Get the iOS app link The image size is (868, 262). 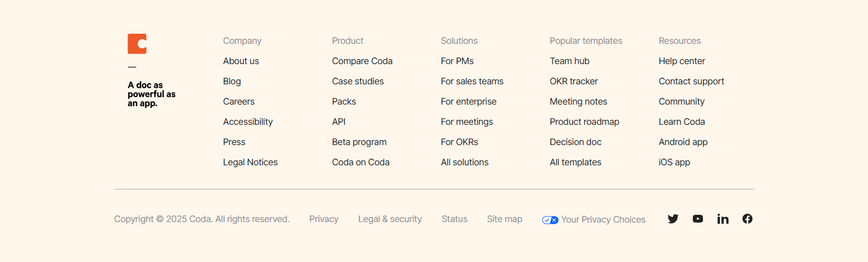(674, 162)
